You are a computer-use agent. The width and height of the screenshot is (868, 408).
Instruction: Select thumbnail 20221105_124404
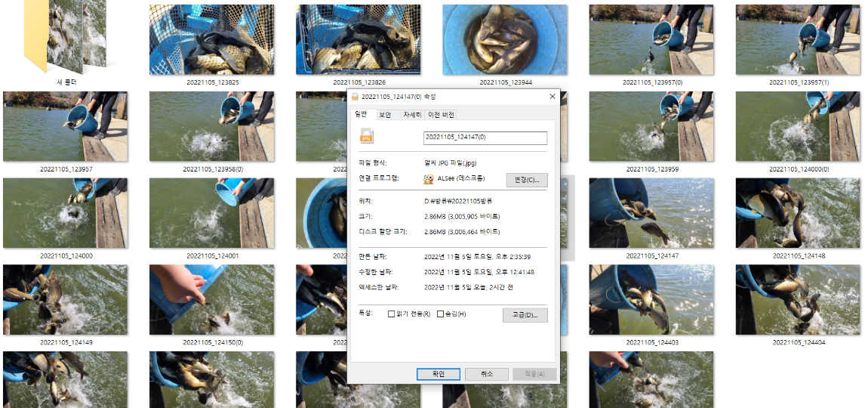pos(798,299)
